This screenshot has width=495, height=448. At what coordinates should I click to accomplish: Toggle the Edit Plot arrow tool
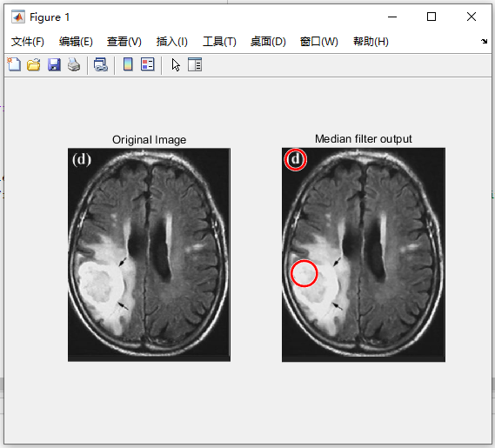(x=176, y=64)
